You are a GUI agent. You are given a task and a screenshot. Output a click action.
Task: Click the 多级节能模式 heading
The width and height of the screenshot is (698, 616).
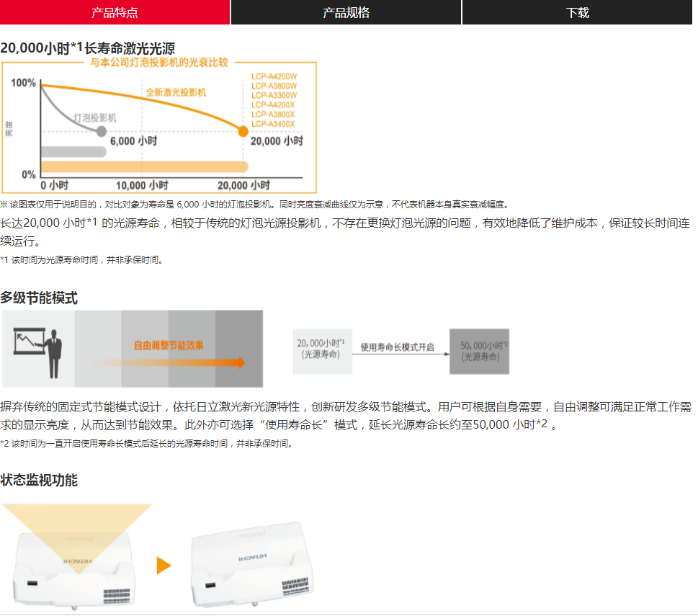(39, 298)
